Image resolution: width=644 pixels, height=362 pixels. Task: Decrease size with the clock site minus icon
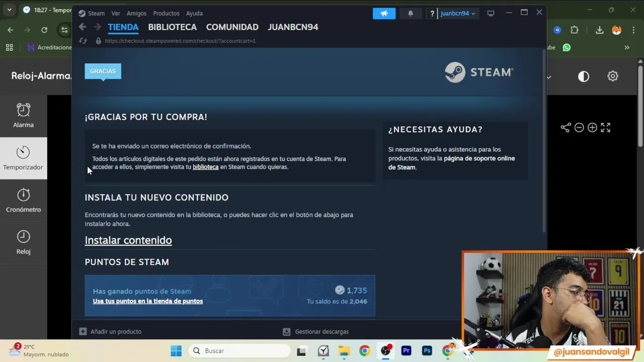(579, 128)
